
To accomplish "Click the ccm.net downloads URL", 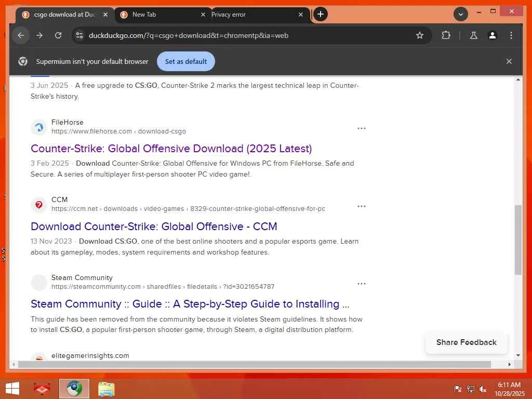I will [188, 209].
